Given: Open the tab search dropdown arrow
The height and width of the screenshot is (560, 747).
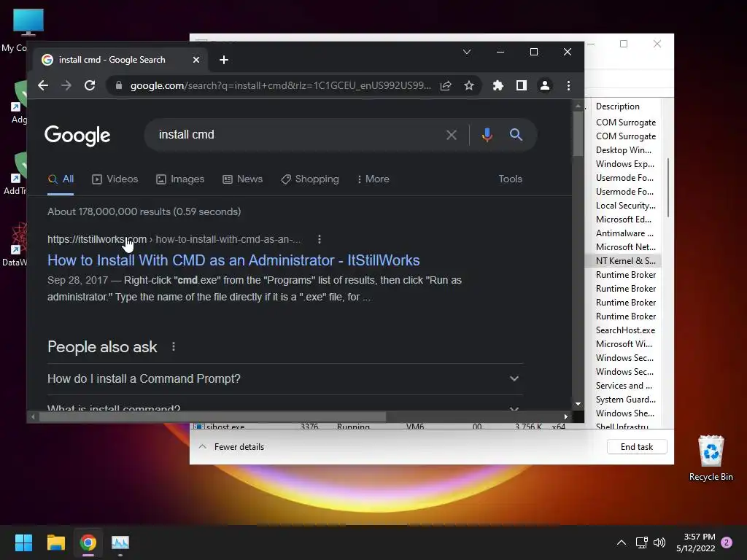Looking at the screenshot, I should pyautogui.click(x=467, y=52).
